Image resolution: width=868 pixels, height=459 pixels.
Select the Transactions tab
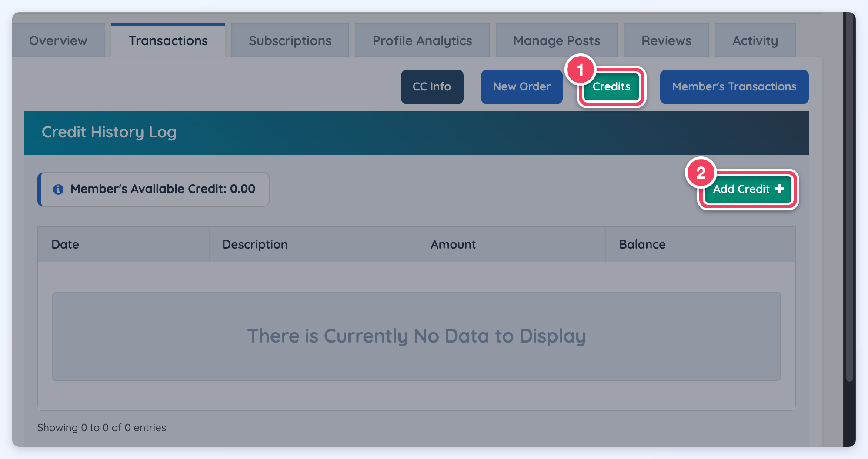pos(168,40)
